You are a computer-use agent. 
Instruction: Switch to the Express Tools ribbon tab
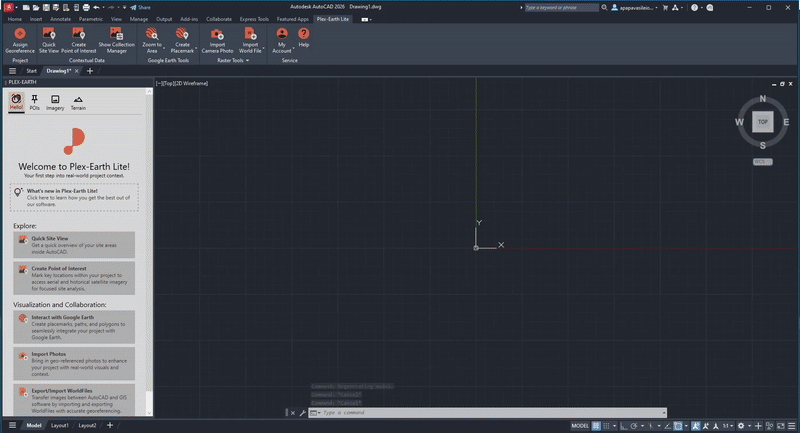click(x=254, y=19)
